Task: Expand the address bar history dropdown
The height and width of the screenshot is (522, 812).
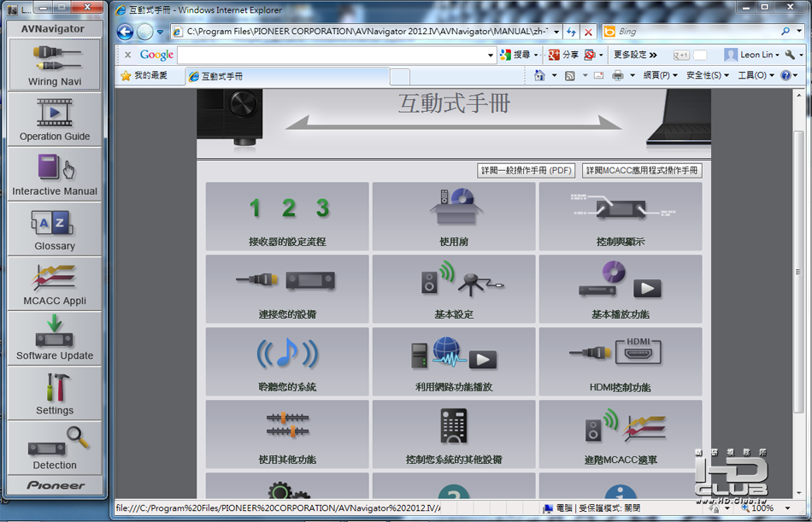Action: coord(556,32)
